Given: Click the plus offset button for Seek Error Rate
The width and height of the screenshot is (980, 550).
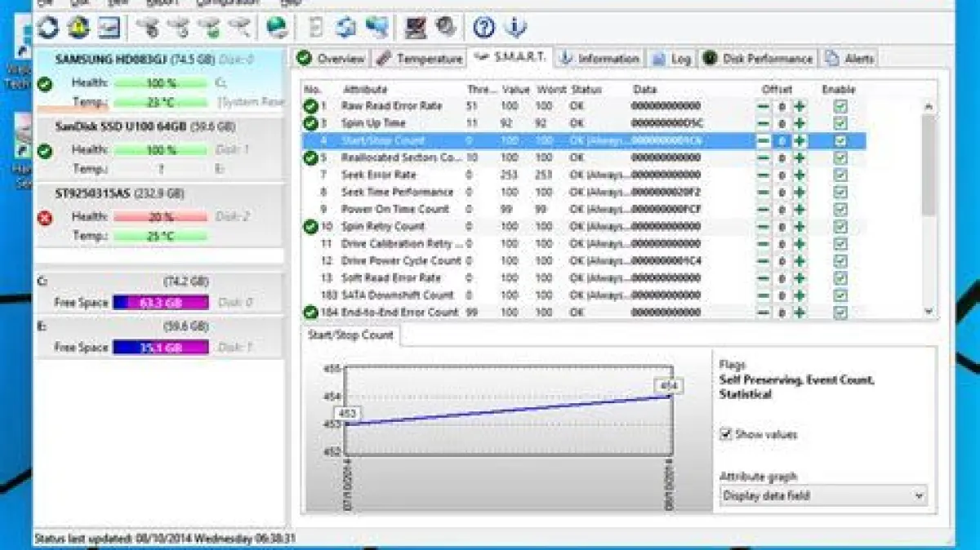Looking at the screenshot, I should 800,175.
